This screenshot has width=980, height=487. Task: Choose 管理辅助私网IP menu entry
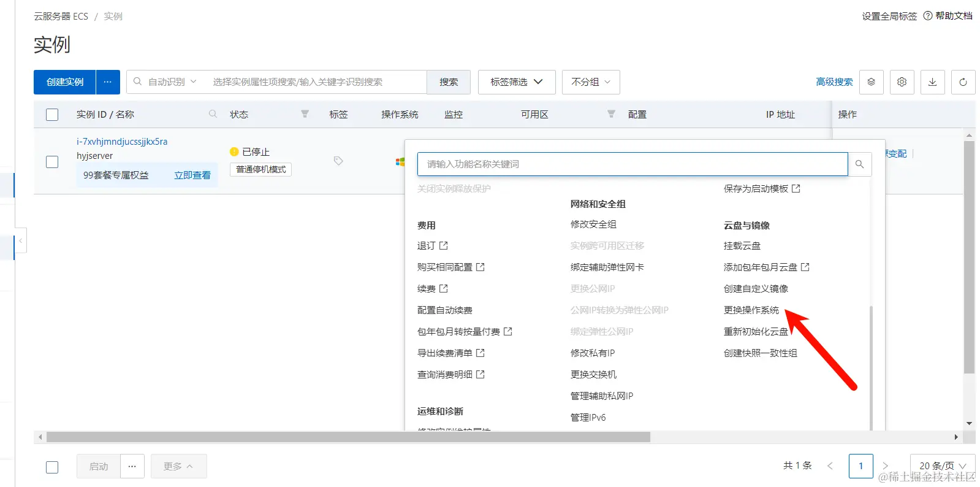click(x=602, y=396)
